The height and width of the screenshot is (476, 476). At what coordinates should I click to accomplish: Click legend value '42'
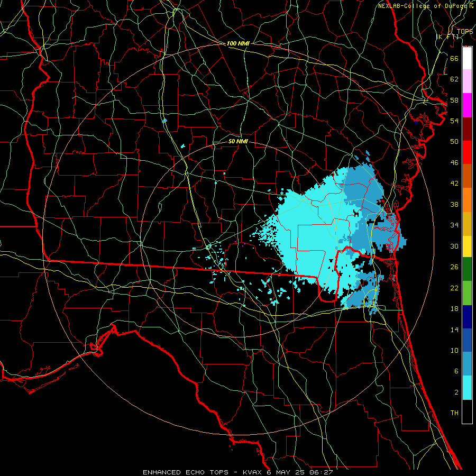pyautogui.click(x=454, y=184)
